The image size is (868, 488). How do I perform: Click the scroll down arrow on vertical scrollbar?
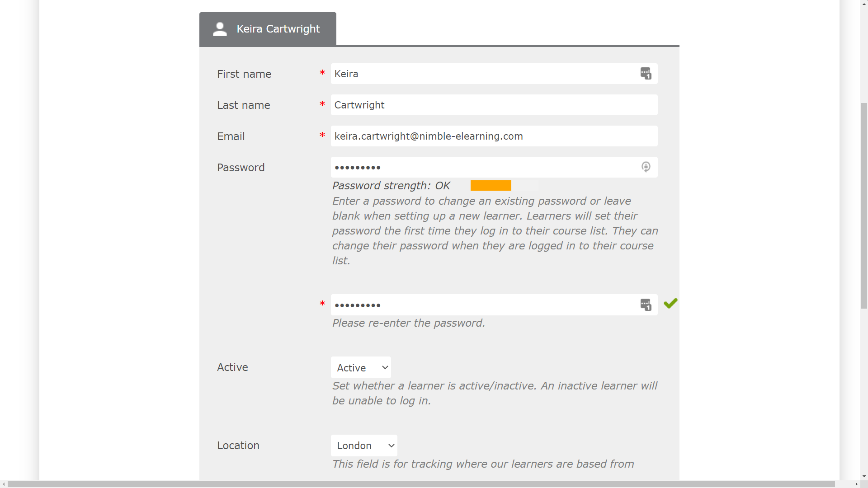coord(864,476)
